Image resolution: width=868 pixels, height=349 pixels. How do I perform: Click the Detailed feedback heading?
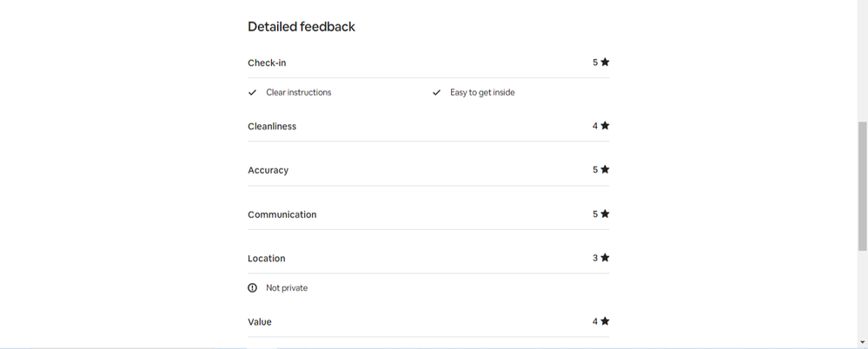pos(301,27)
